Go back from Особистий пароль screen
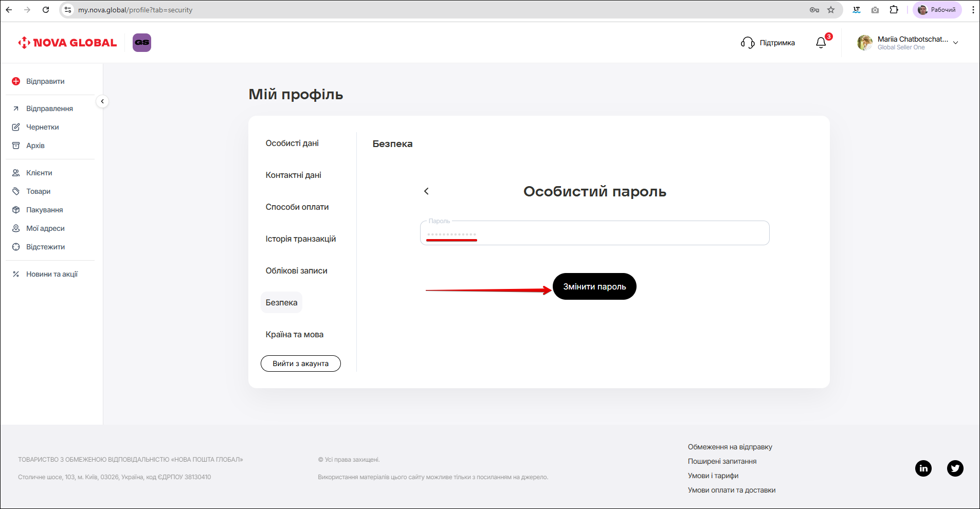Viewport: 980px width, 509px height. [x=426, y=191]
